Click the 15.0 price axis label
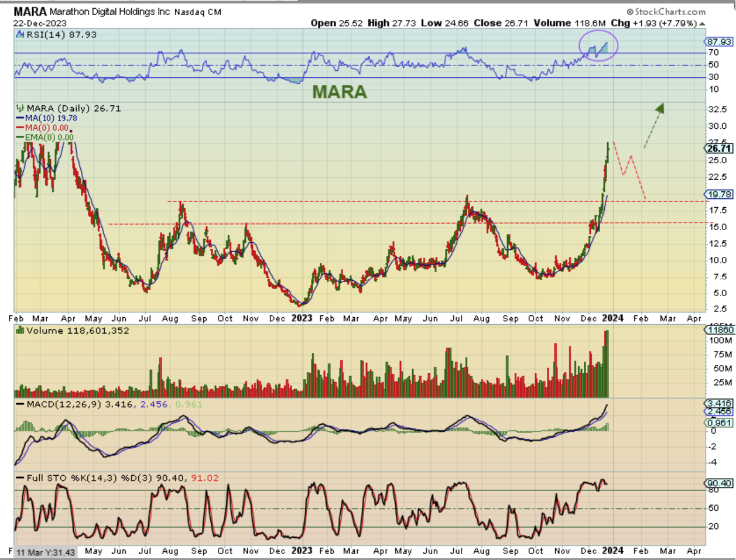 click(x=717, y=227)
